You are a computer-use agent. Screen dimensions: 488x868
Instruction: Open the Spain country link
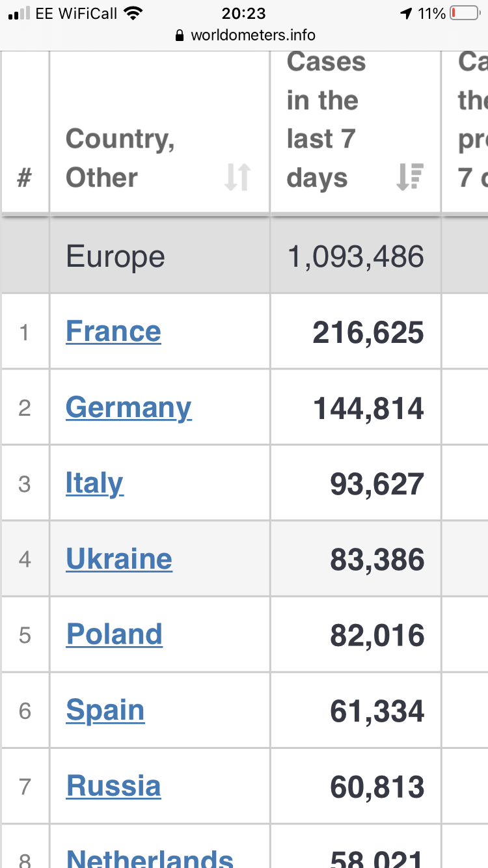(x=105, y=711)
